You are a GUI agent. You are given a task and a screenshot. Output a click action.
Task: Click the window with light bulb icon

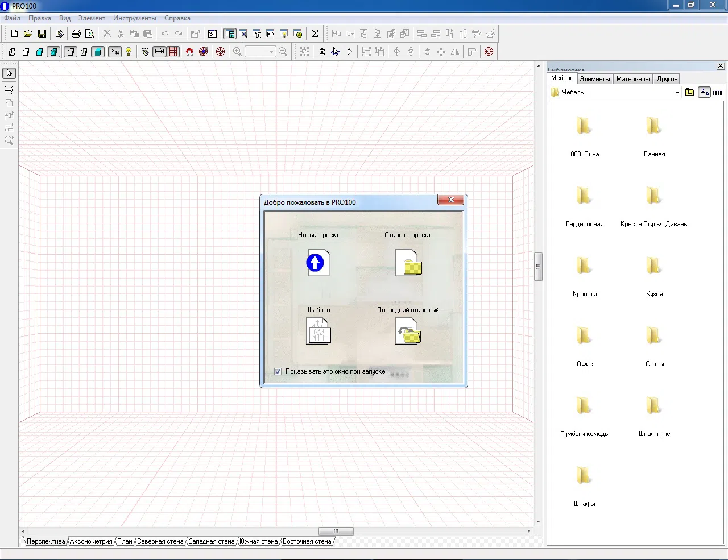click(284, 34)
